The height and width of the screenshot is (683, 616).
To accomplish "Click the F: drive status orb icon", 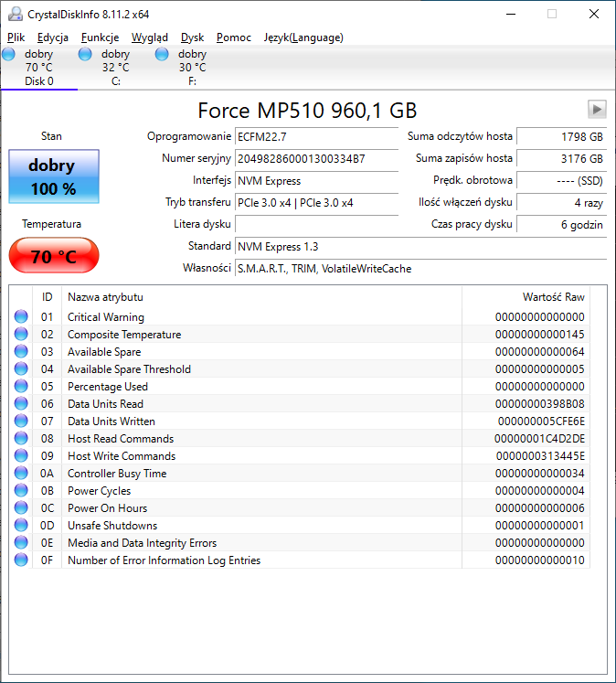I will pos(163,55).
